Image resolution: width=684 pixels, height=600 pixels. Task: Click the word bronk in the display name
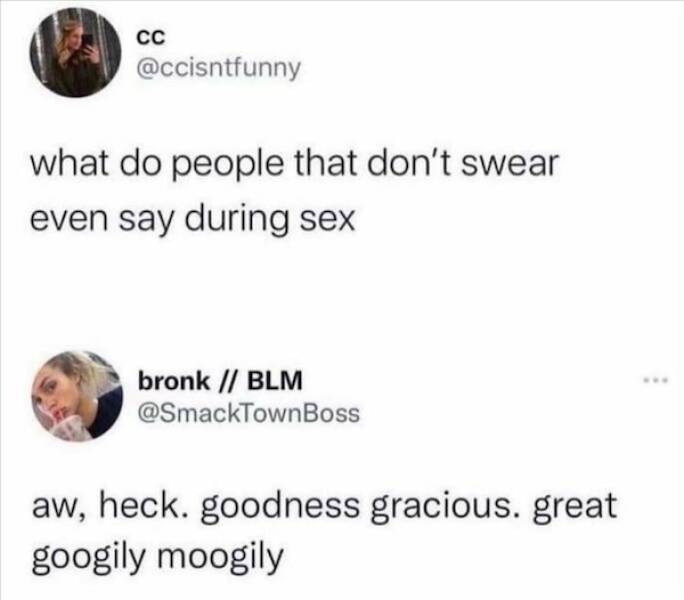point(174,380)
